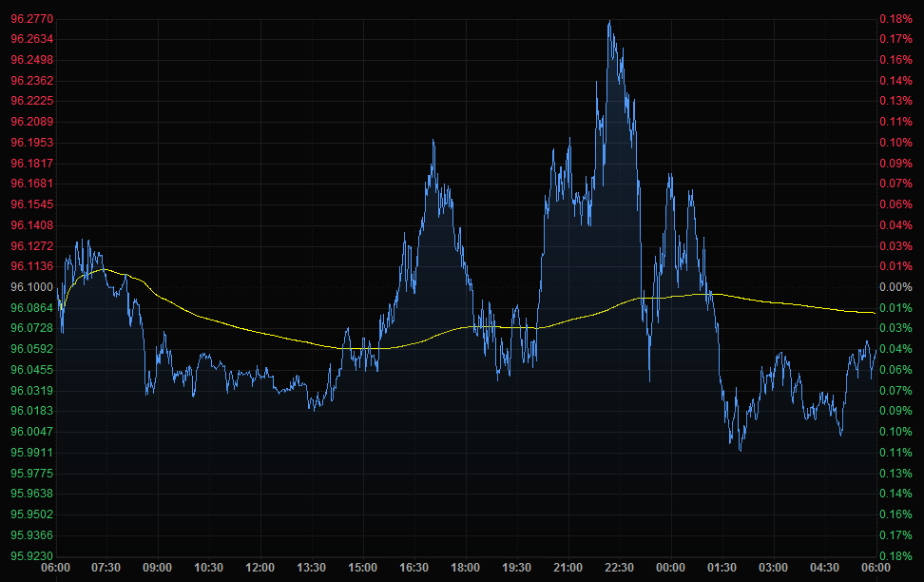Image resolution: width=924 pixels, height=582 pixels.
Task: Click the green 0.18% label at bottom right
Action: (x=895, y=556)
